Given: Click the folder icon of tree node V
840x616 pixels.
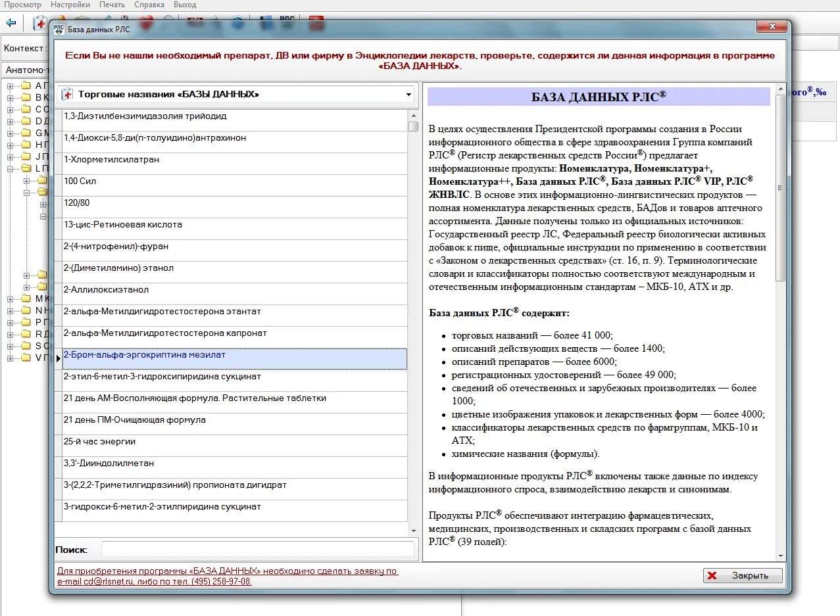Looking at the screenshot, I should pos(26,358).
